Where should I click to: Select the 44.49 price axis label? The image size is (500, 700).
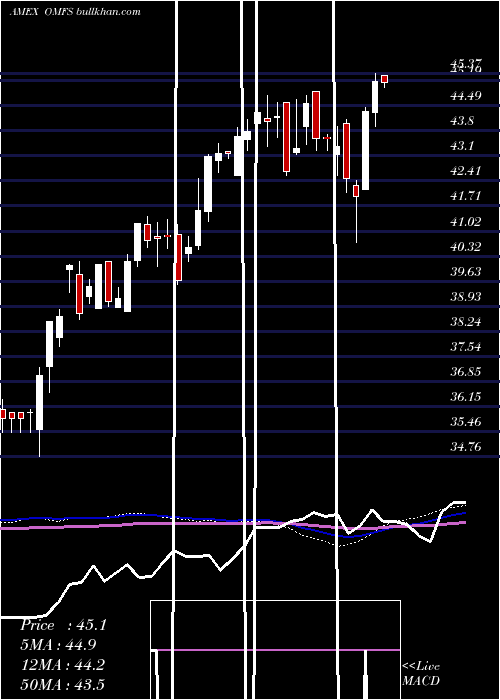tap(466, 96)
